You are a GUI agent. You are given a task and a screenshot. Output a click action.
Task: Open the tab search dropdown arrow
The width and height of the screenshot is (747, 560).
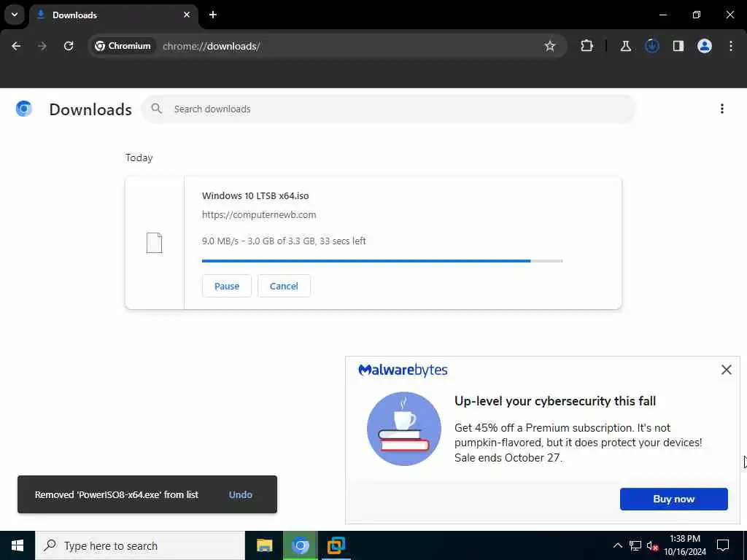(15, 15)
